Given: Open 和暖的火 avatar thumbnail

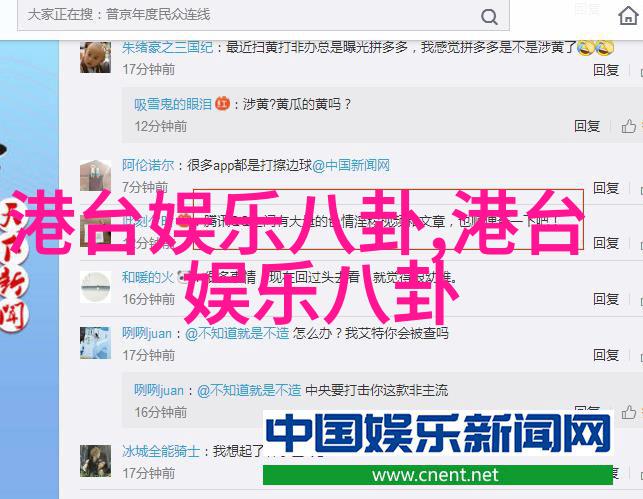Looking at the screenshot, I should pyautogui.click(x=95, y=287).
